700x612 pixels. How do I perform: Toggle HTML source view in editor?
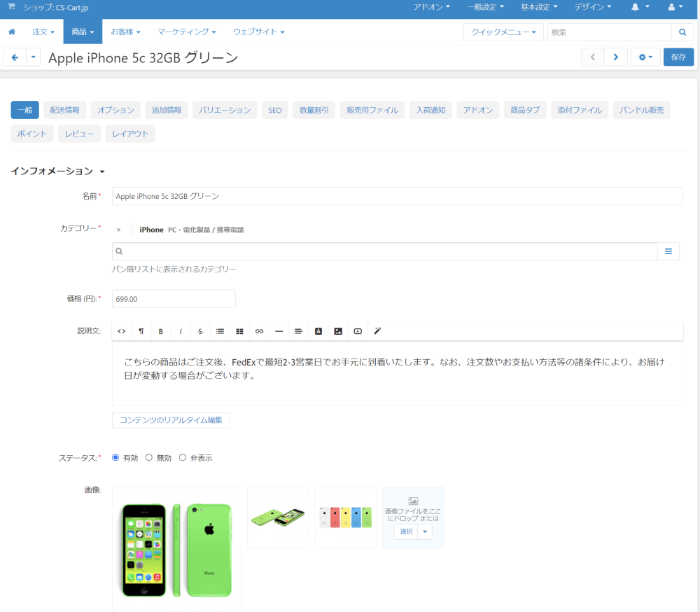click(x=121, y=331)
